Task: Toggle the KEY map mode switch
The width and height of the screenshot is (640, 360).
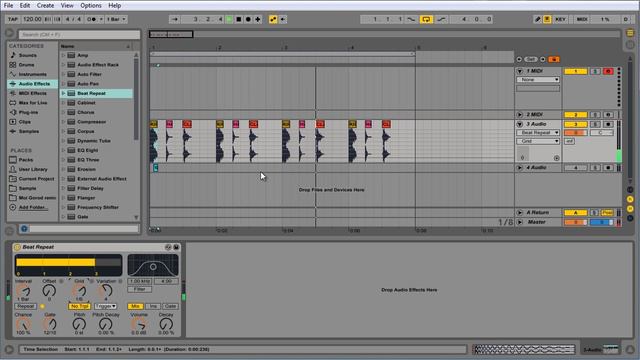Action: 560,19
